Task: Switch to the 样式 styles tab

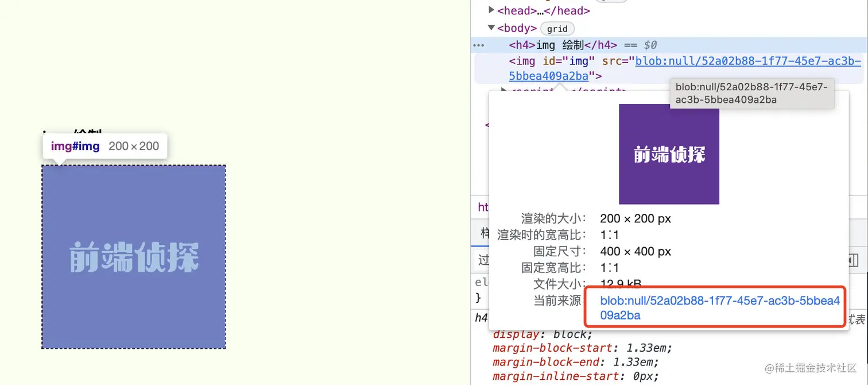Action: click(x=484, y=233)
